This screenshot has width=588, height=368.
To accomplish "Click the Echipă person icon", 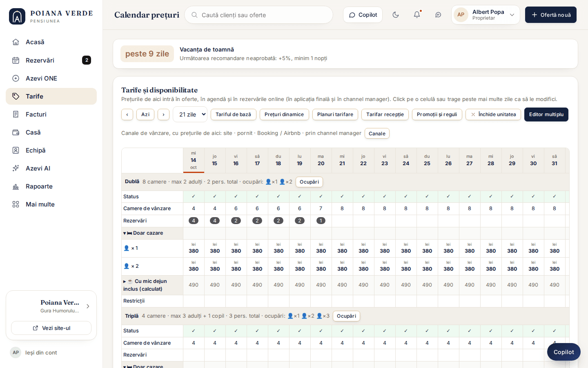I will 16,150.
